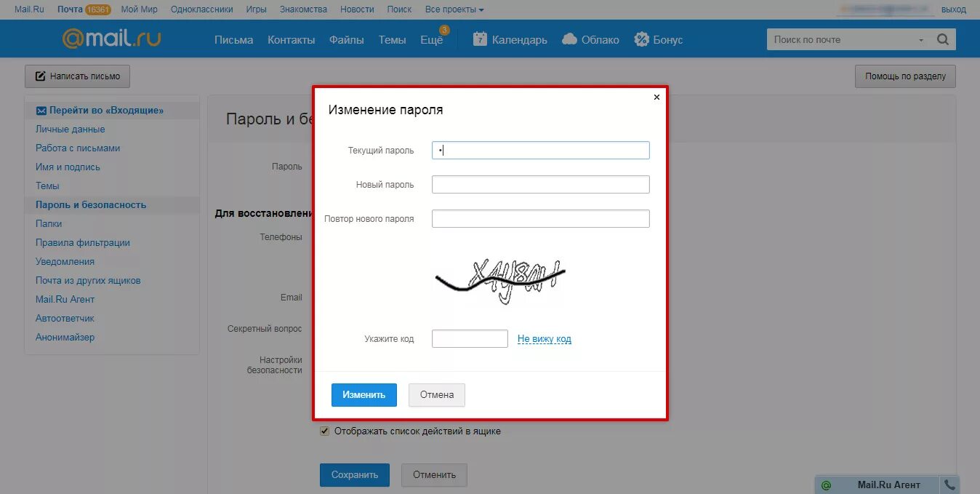Open the Ещё menu with badge
This screenshot has height=494, width=980.
tap(431, 41)
